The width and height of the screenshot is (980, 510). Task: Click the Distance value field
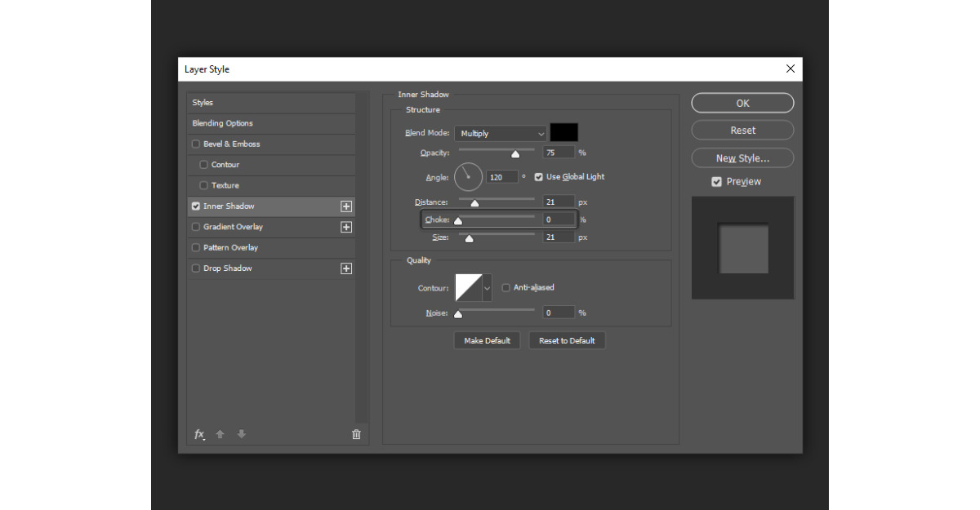[559, 202]
